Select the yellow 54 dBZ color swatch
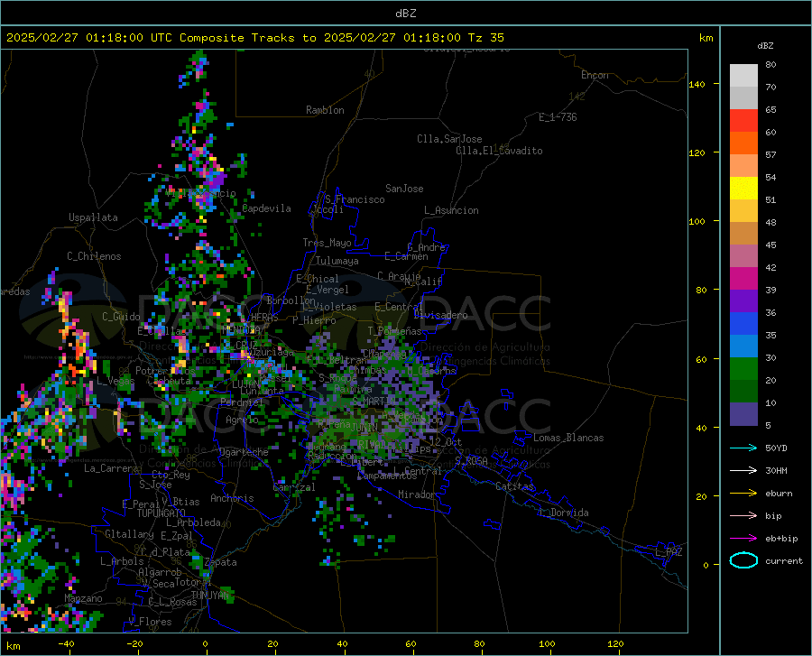Screen dimensions: 812x656 click(x=743, y=189)
